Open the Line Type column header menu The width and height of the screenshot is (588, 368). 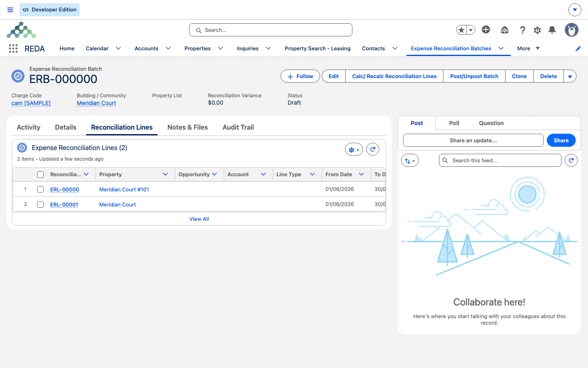(312, 174)
